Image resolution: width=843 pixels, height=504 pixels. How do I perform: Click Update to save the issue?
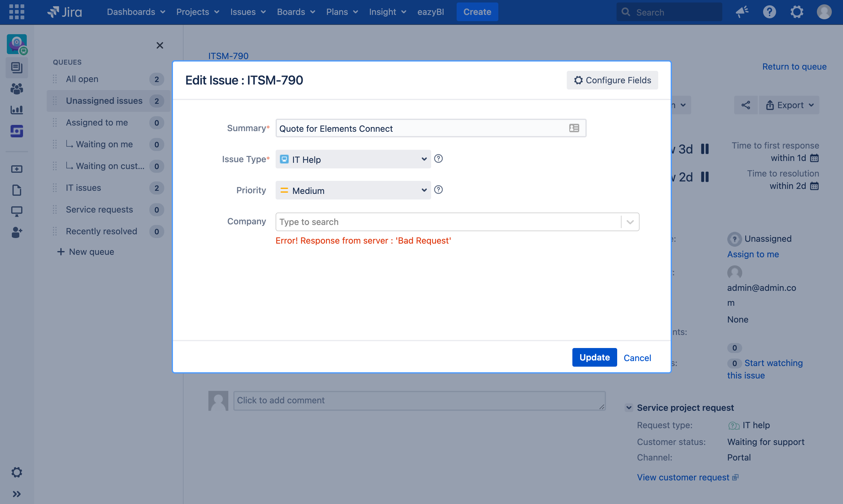pos(594,357)
